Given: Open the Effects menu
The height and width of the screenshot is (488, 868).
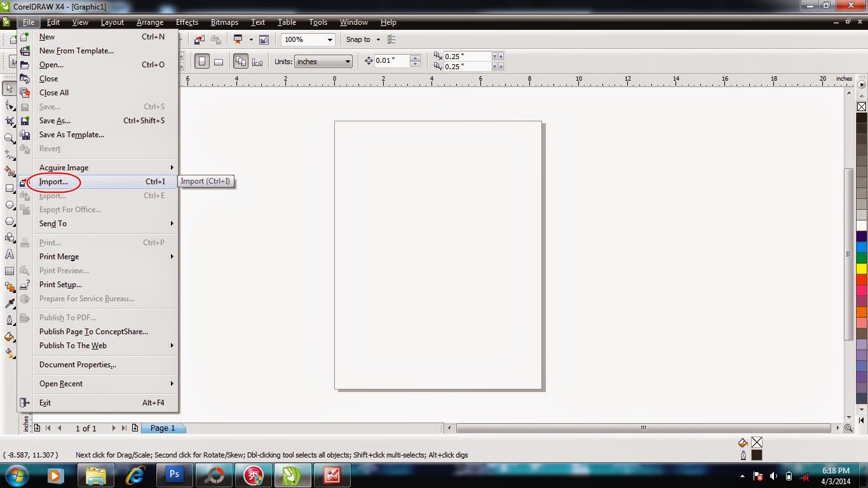Looking at the screenshot, I should pos(187,22).
